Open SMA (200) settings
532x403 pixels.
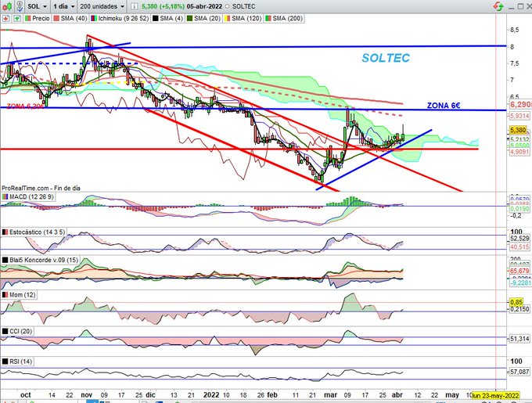pos(284,18)
